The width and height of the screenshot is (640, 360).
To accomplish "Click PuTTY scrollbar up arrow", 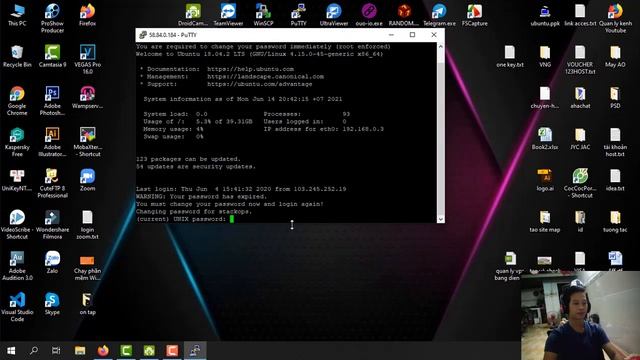I will pos(440,47).
